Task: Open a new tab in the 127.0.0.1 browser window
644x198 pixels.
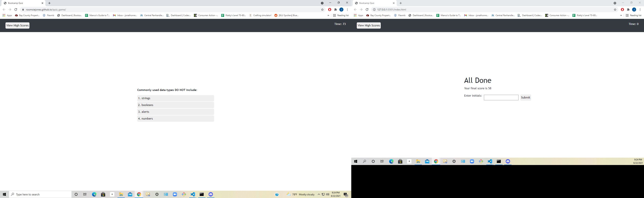Action: click(x=401, y=3)
